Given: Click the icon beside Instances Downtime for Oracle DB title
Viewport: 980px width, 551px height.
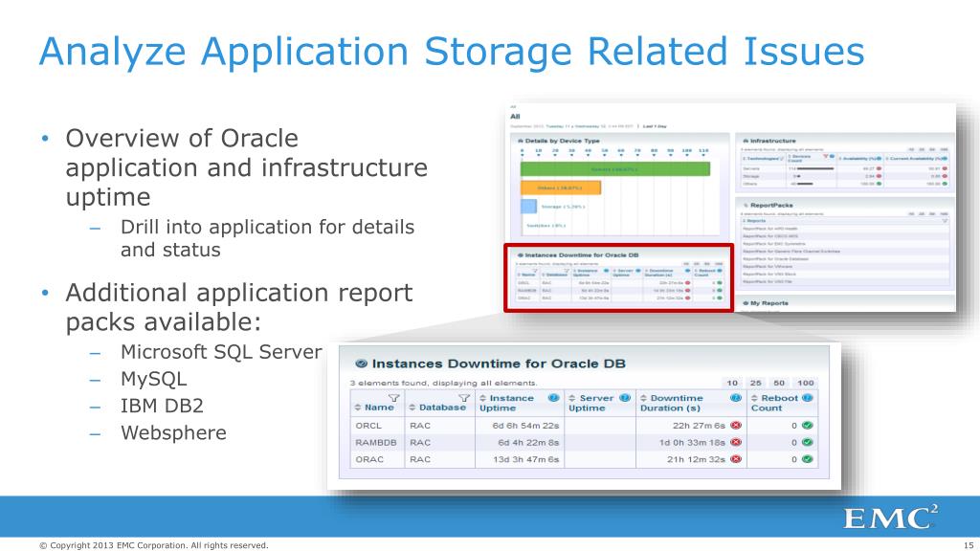Looking at the screenshot, I should (361, 364).
